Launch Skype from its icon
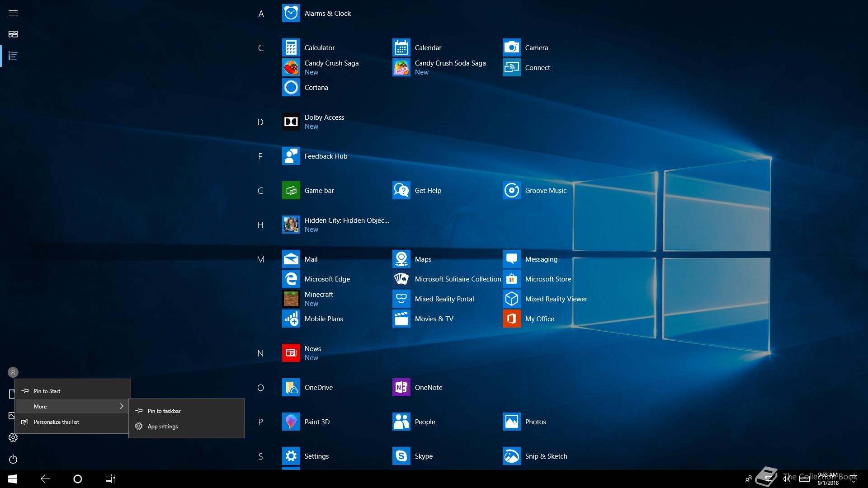Viewport: 868px width, 488px height. click(401, 456)
